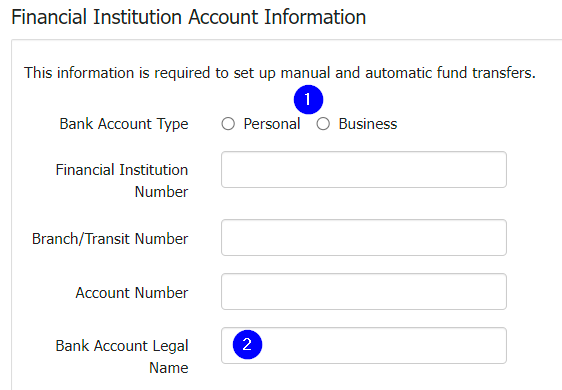Click the 'Financial Institution Number' field label
Screen dimensions: 562x390
[122, 181]
